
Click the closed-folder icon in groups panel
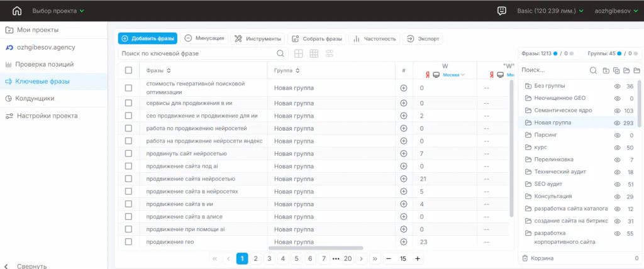point(636,70)
